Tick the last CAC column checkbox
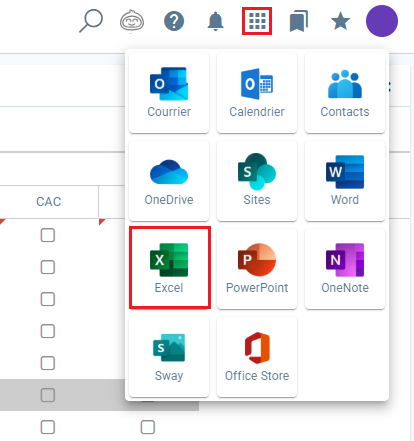The width and height of the screenshot is (414, 441). click(48, 427)
